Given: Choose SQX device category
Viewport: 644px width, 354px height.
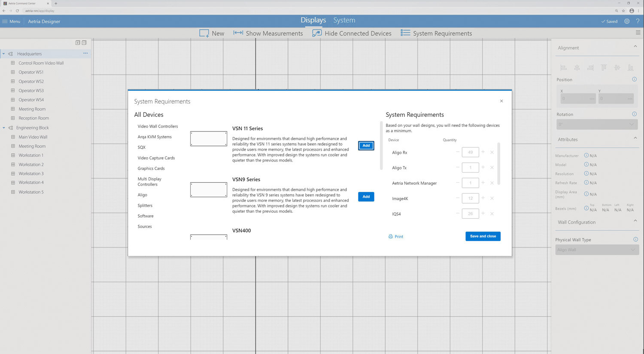Looking at the screenshot, I should tap(141, 147).
